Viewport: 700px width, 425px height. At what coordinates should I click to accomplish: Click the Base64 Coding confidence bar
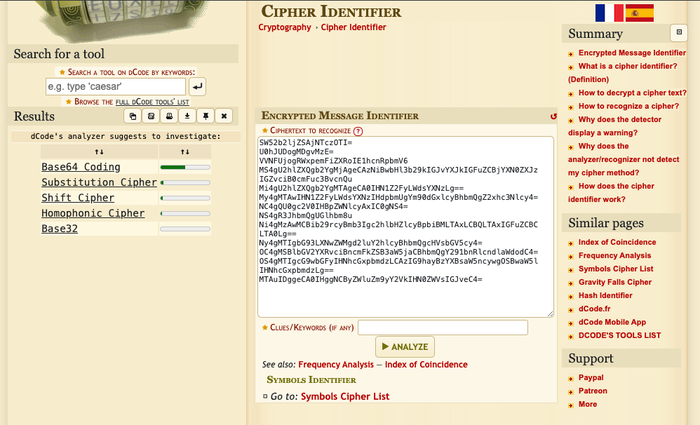[x=185, y=167]
